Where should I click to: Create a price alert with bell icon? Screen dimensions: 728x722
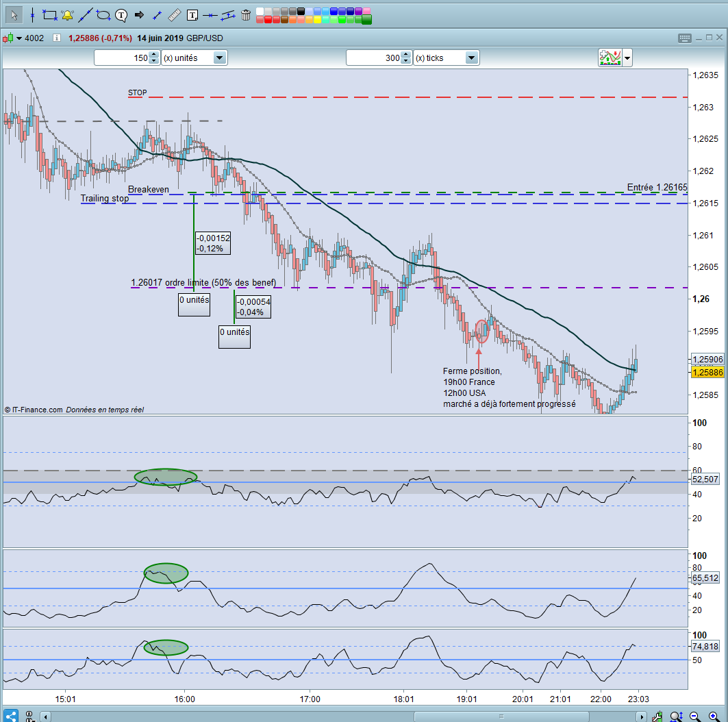[67, 15]
